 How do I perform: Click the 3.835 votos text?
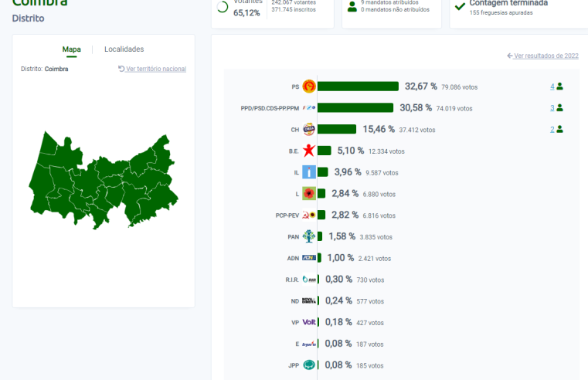(376, 237)
